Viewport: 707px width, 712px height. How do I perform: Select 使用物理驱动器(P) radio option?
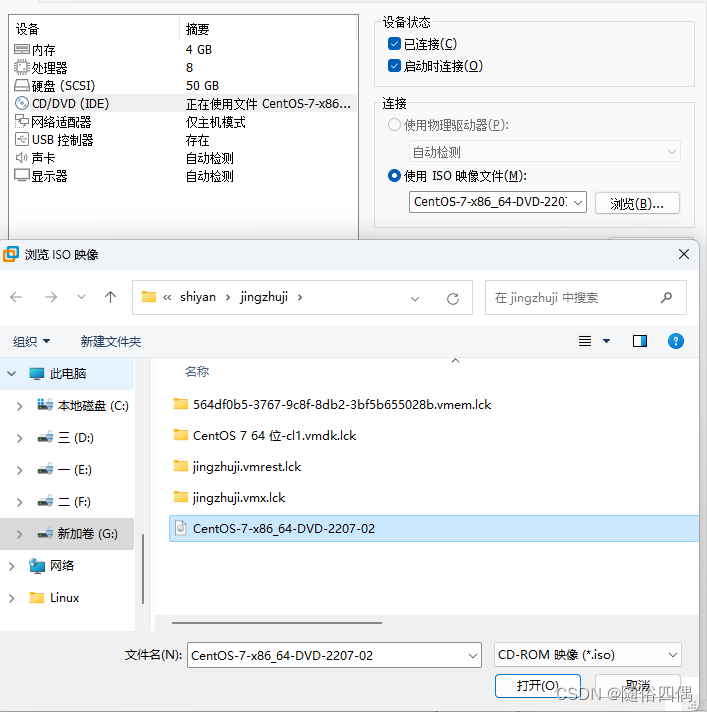pyautogui.click(x=394, y=124)
